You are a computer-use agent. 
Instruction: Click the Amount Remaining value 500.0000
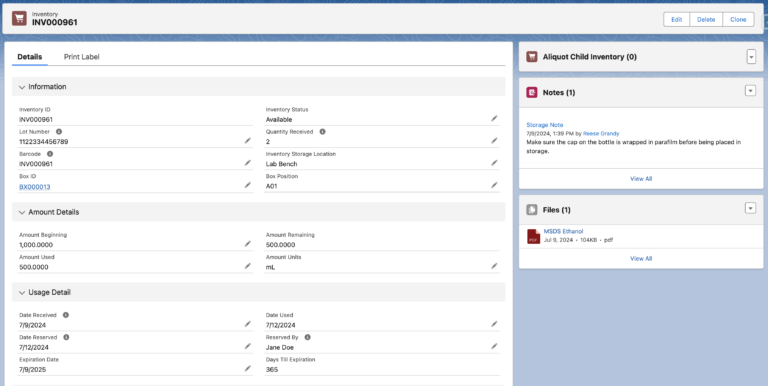280,245
